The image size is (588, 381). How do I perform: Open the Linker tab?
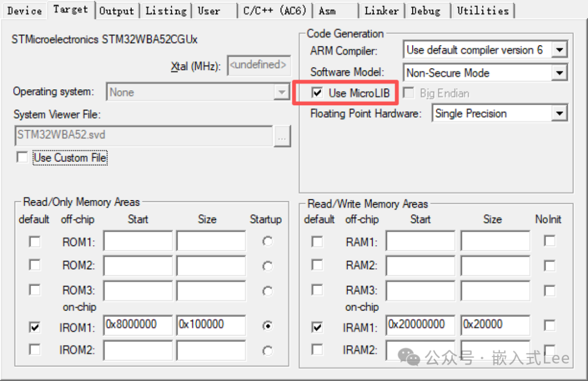381,11
